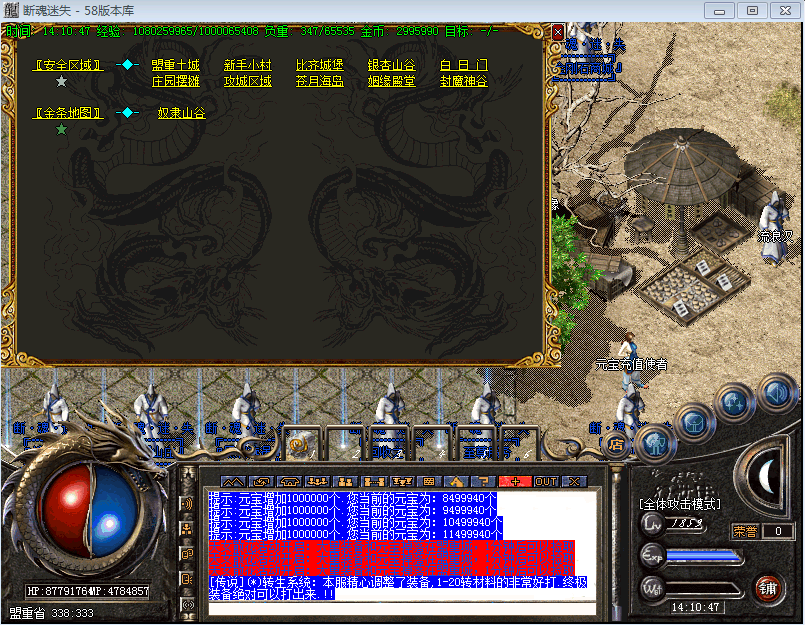Toggle the guild chat channel icon
The width and height of the screenshot is (805, 625).
[187, 579]
